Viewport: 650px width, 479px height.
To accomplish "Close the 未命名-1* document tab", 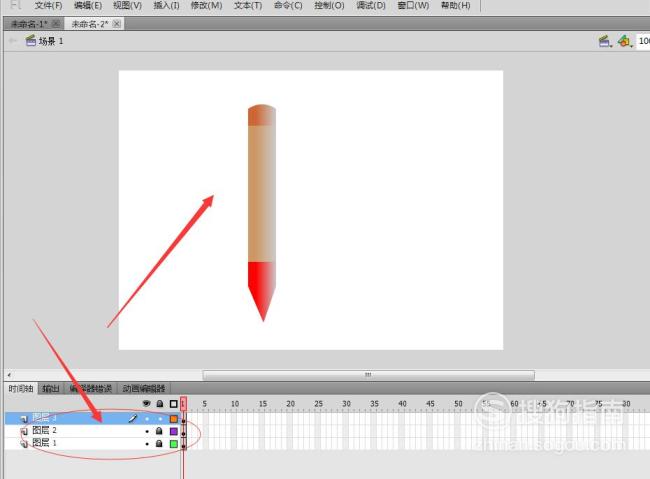I will click(56, 24).
